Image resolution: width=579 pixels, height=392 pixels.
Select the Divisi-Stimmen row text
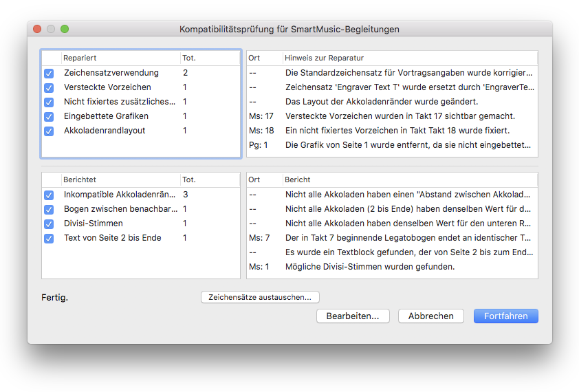(94, 223)
